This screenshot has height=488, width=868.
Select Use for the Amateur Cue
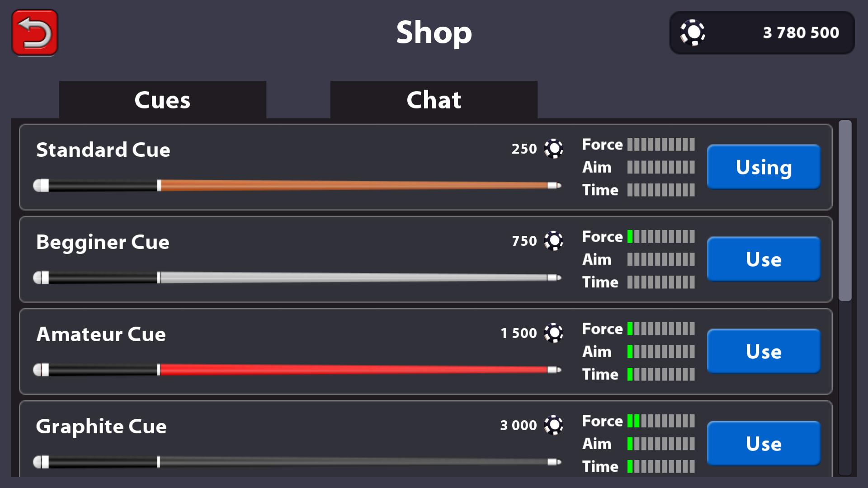(763, 351)
